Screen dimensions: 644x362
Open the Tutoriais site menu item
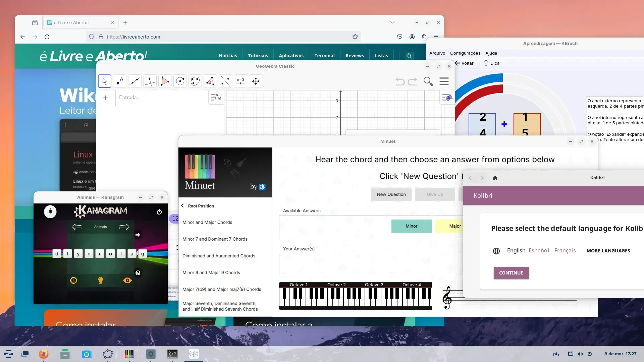[x=258, y=56]
